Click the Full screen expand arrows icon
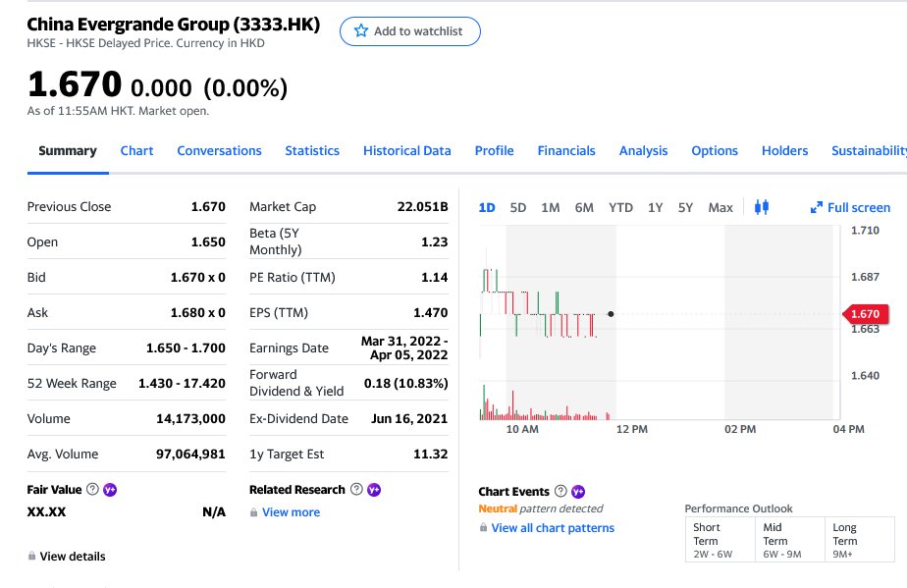The height and width of the screenshot is (588, 907). (x=816, y=208)
